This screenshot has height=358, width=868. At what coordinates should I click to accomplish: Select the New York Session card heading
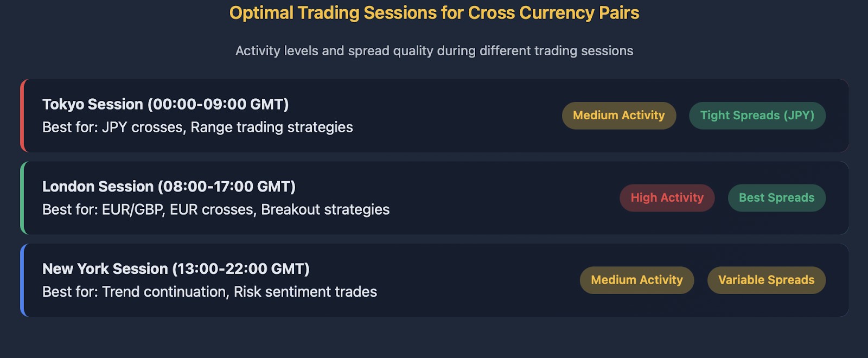click(176, 269)
